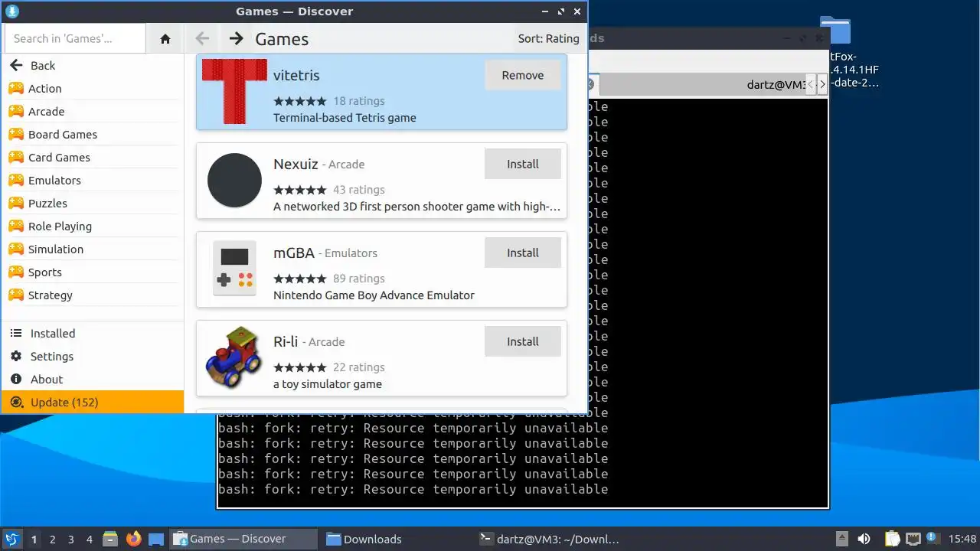The height and width of the screenshot is (551, 980).
Task: Click the vitetris app title
Action: pos(296,75)
